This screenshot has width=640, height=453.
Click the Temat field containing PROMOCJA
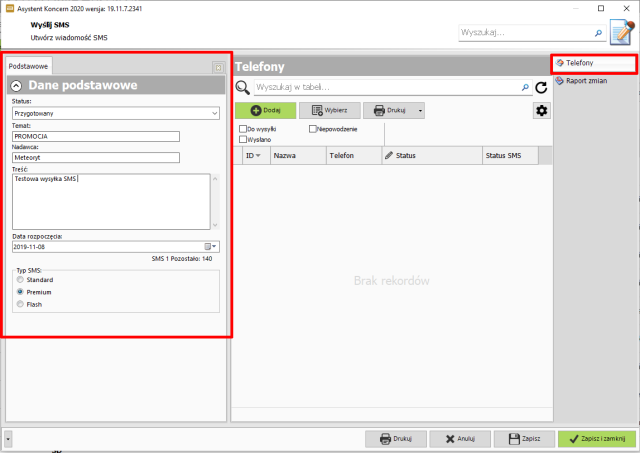point(96,136)
